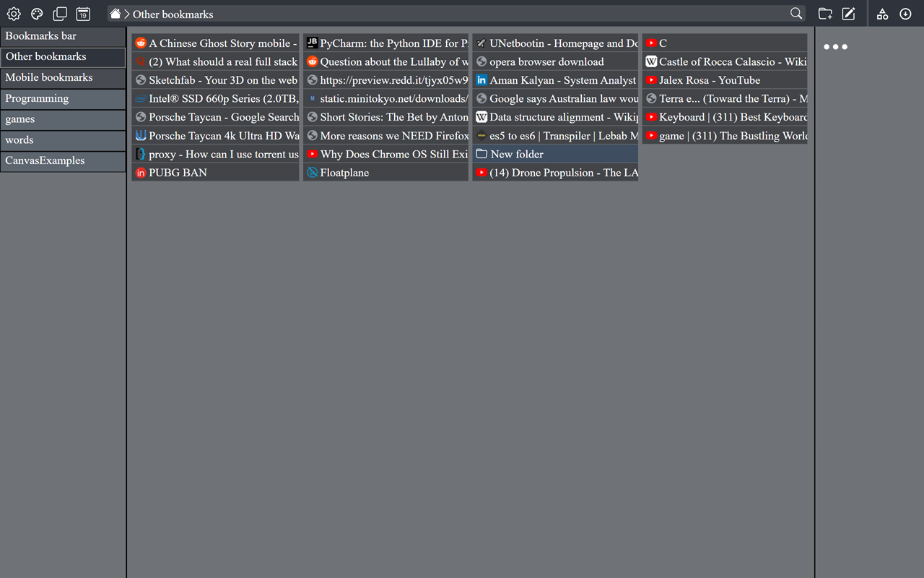Open 'Intel® SSD 660p Series' bookmark

pyautogui.click(x=215, y=99)
